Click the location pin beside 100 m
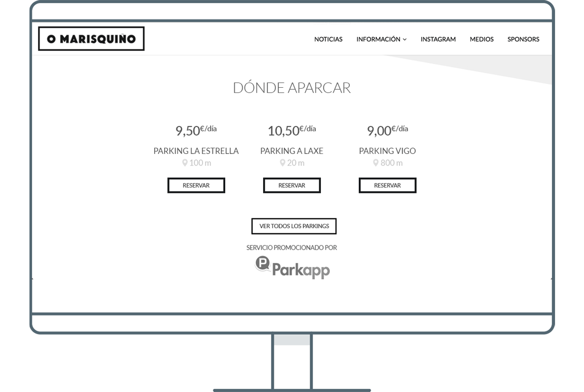Screen dimensions: 584x392 185,163
